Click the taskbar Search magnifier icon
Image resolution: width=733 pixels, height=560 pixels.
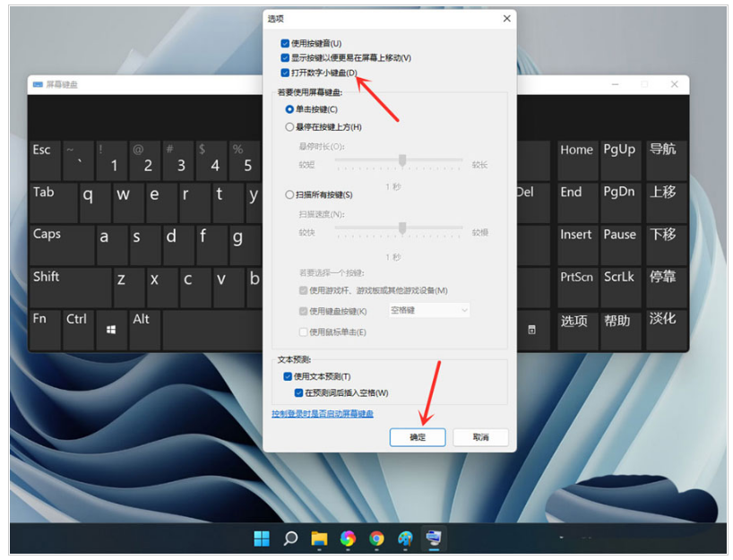tap(290, 538)
